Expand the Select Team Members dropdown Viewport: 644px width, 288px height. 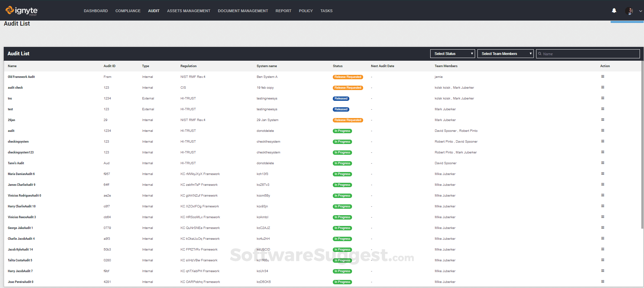505,54
